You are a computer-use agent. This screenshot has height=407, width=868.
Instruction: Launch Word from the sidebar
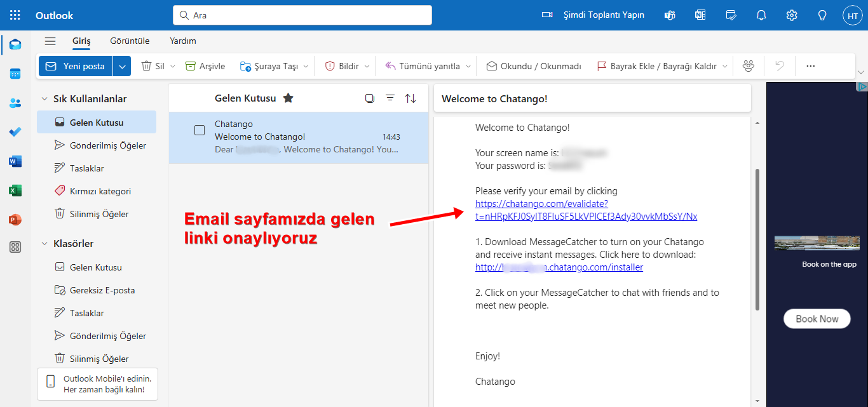point(15,161)
